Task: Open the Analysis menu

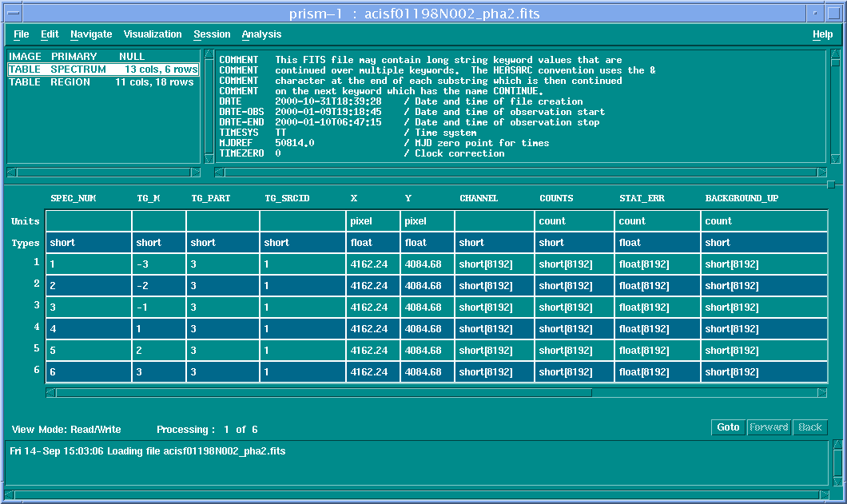Action: pos(261,34)
